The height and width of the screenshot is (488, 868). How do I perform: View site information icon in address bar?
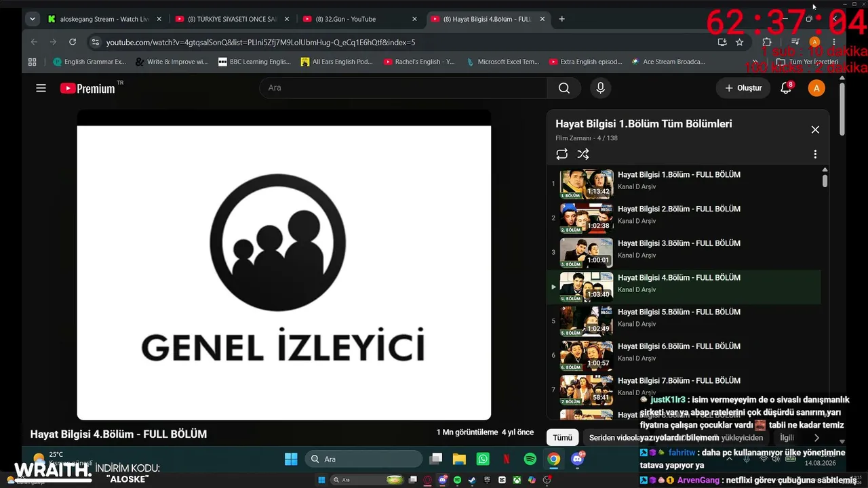(96, 42)
